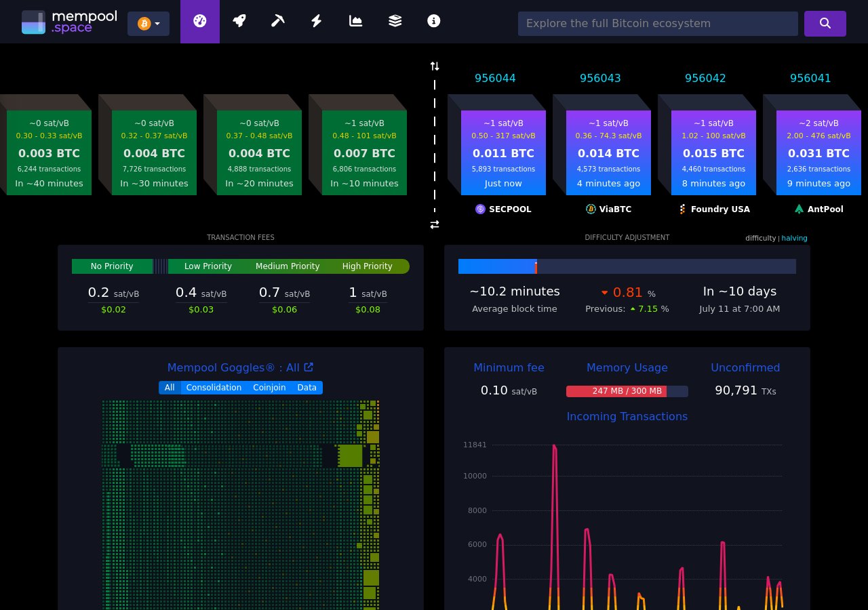Open the Bitcoin network selector dropdown
Screen dimensions: 868x610
point(149,24)
